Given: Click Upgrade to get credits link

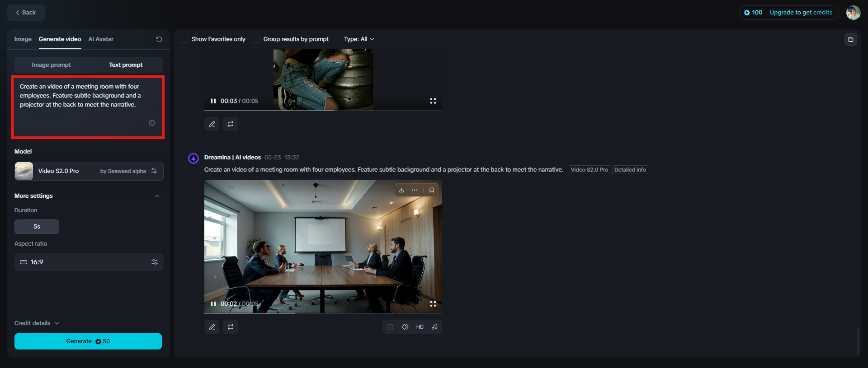Looking at the screenshot, I should pos(801,13).
